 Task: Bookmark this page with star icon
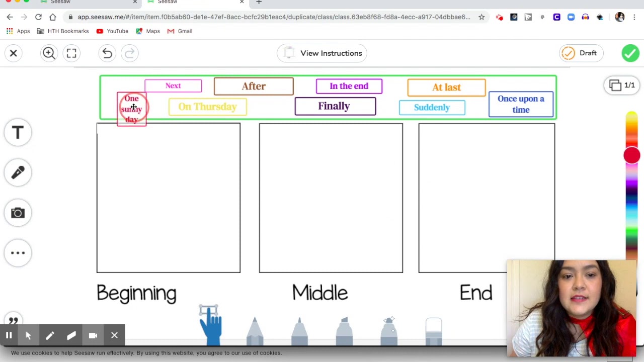[x=481, y=17]
